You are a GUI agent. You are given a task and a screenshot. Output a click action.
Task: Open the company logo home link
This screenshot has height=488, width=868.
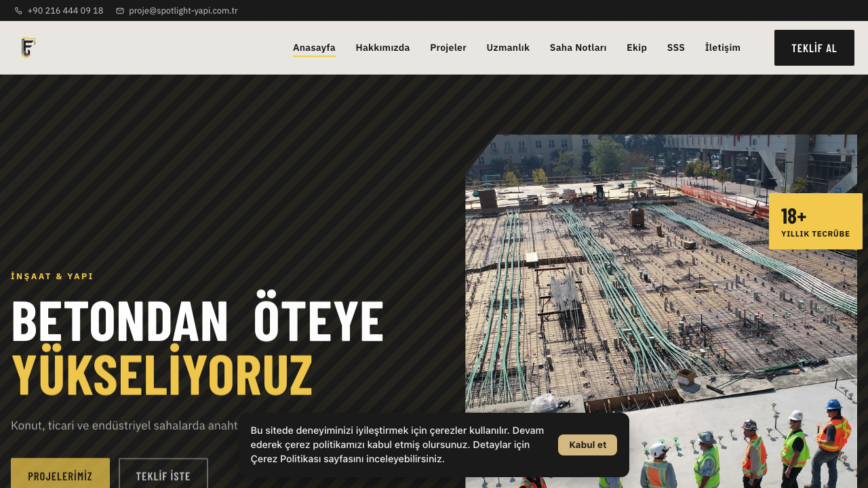pos(28,47)
